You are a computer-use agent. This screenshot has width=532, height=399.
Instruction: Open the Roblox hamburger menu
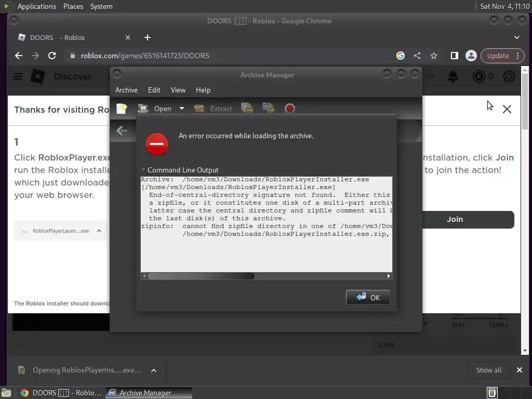(x=18, y=76)
